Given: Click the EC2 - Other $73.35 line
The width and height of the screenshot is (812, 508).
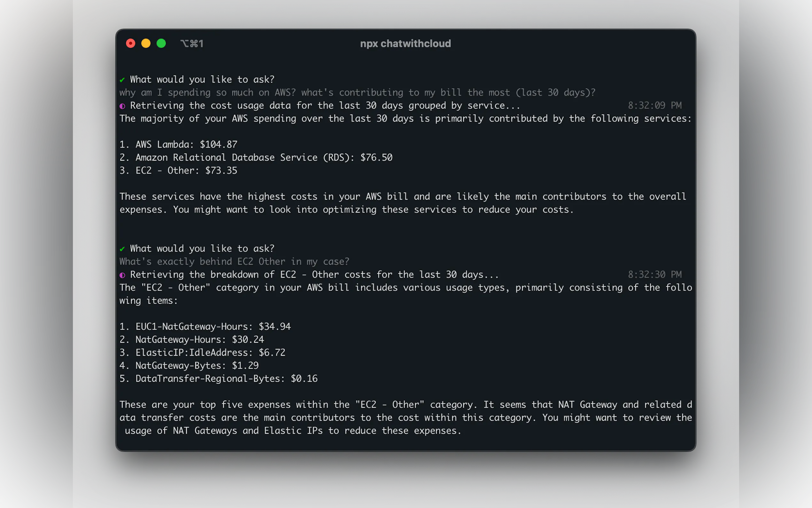Looking at the screenshot, I should [x=178, y=171].
